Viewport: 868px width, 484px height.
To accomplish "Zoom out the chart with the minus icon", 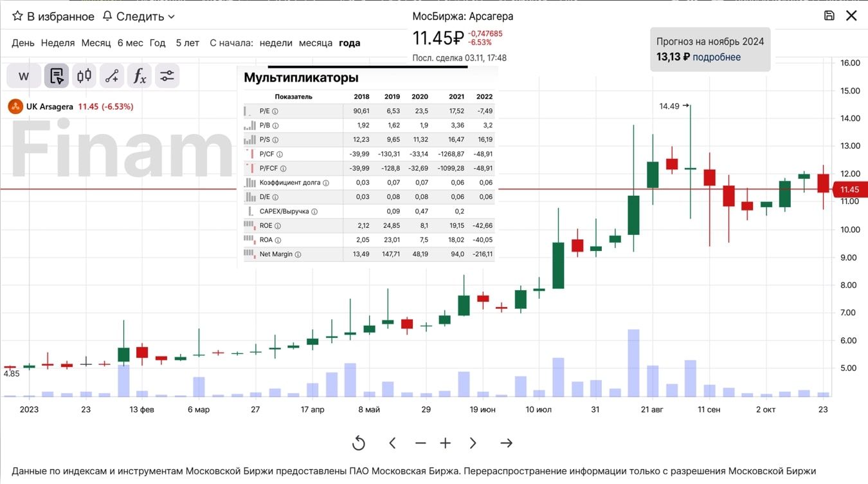I will 420,443.
